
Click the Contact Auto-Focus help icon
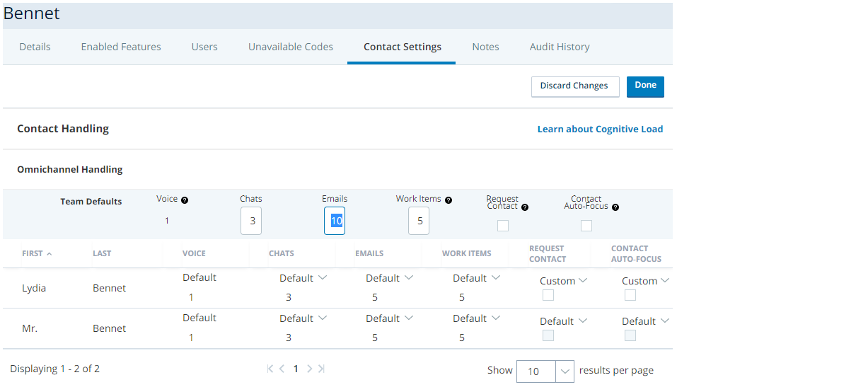click(x=615, y=208)
